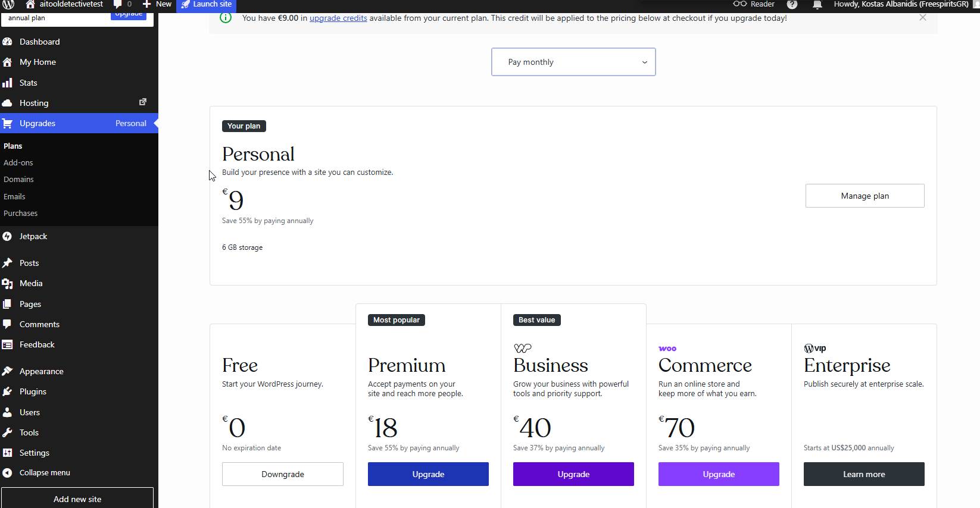Click Learn more under Enterprise plan
This screenshot has height=508, width=980.
tap(864, 474)
